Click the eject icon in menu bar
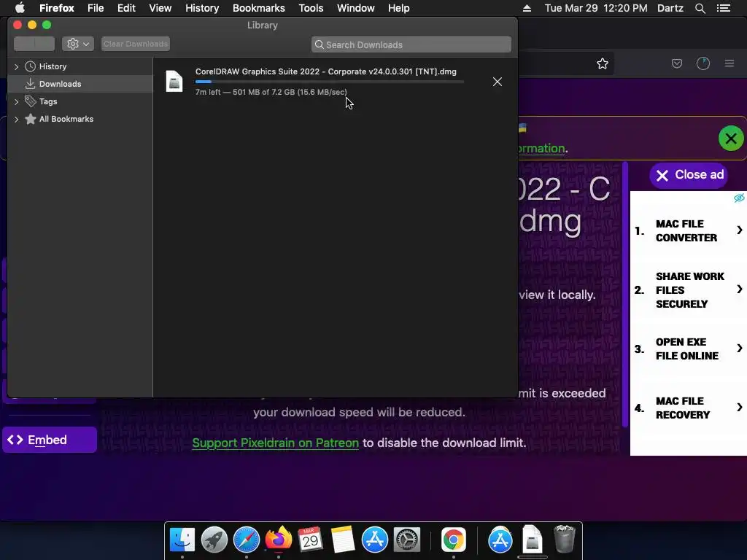747x560 pixels. [x=527, y=8]
